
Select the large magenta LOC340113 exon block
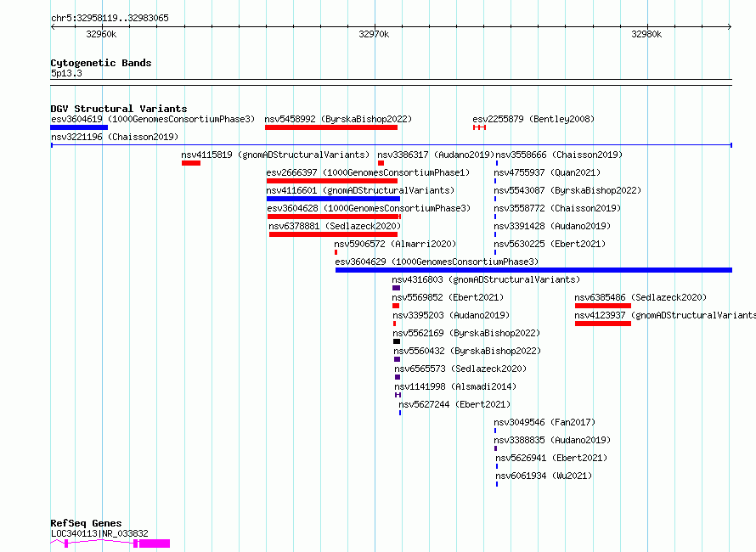pyautogui.click(x=155, y=544)
